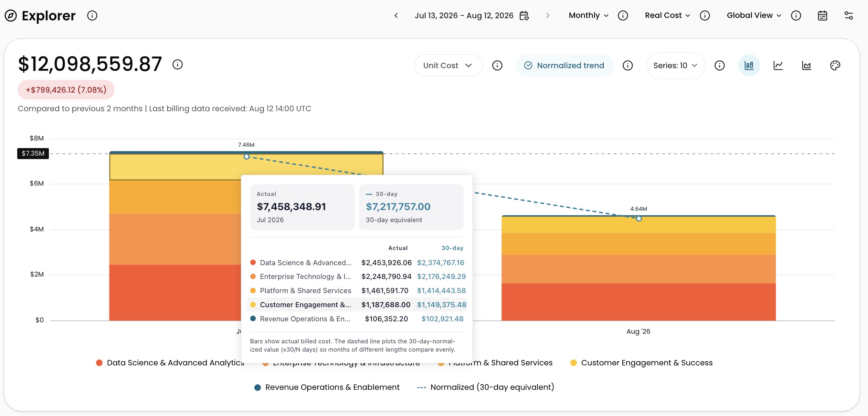Click the Aug '26 stacked bar
Screen dimensions: 868x416
point(638,268)
